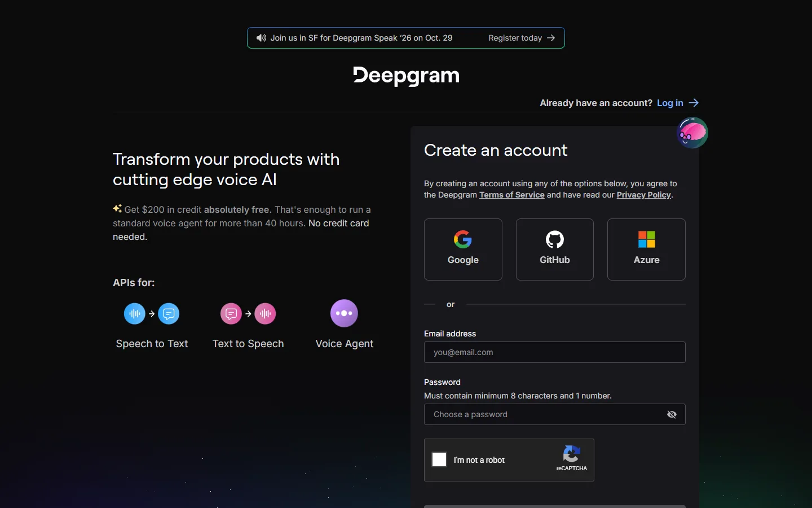Click the Deepgram logo

click(406, 76)
